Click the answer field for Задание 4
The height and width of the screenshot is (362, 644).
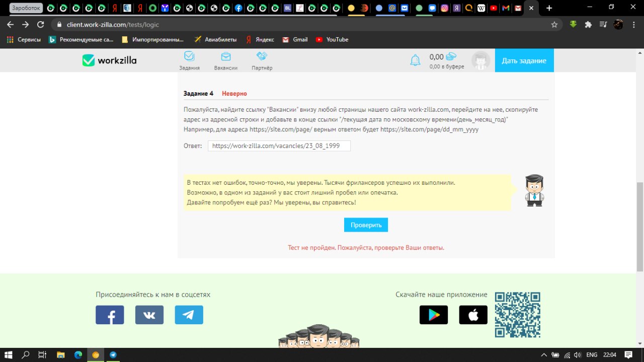(x=279, y=146)
